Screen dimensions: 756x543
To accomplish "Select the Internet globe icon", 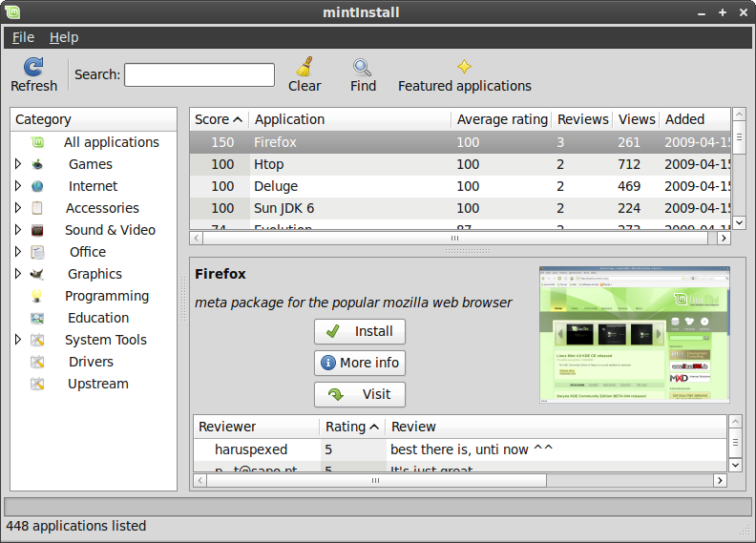I will 37,186.
